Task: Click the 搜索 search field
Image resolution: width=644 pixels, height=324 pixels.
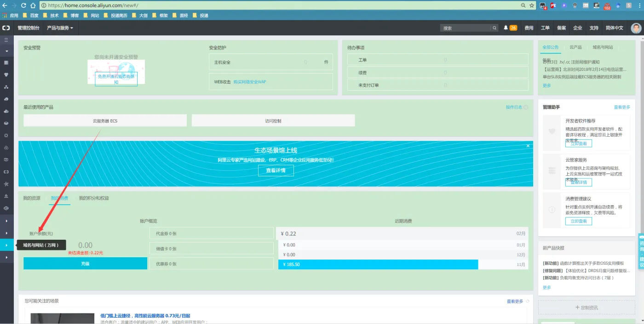Action: (466, 28)
